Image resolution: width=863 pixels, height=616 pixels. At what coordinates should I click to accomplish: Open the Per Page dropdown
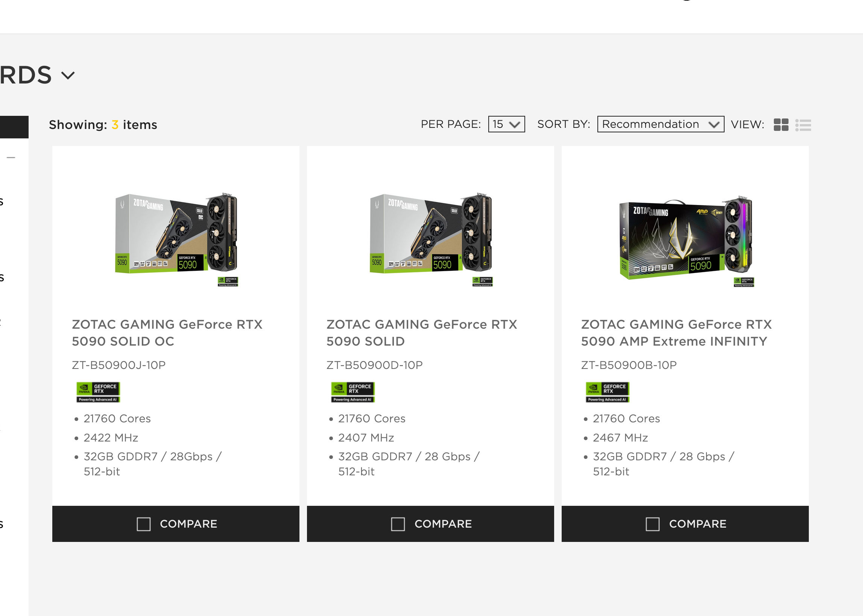click(x=506, y=124)
